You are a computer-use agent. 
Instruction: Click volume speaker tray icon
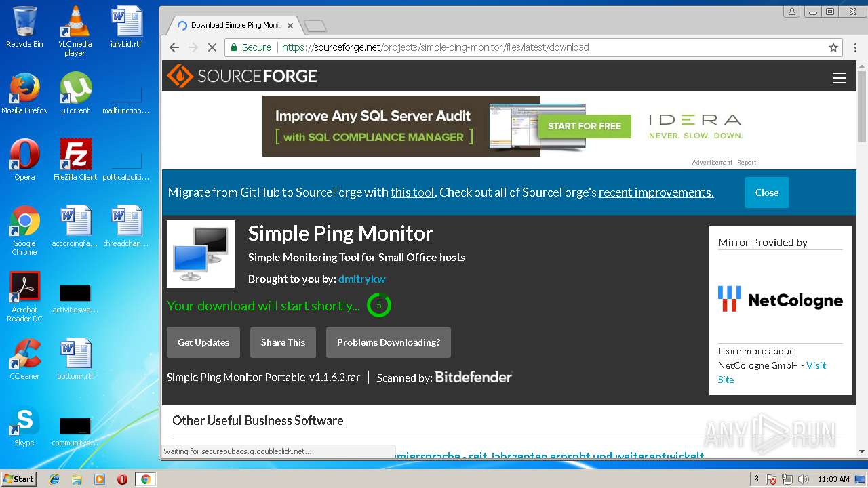coord(803,479)
